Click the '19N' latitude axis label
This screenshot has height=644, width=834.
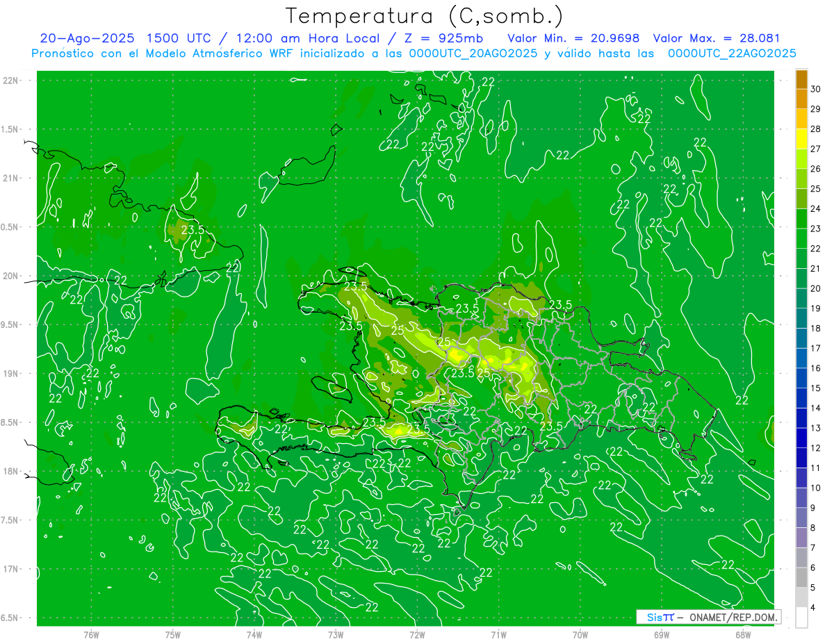10,373
